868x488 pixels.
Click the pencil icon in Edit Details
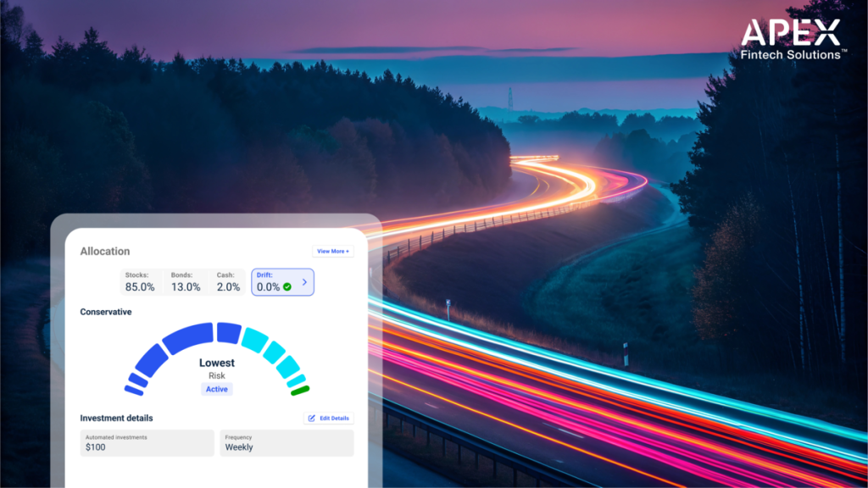click(312, 419)
